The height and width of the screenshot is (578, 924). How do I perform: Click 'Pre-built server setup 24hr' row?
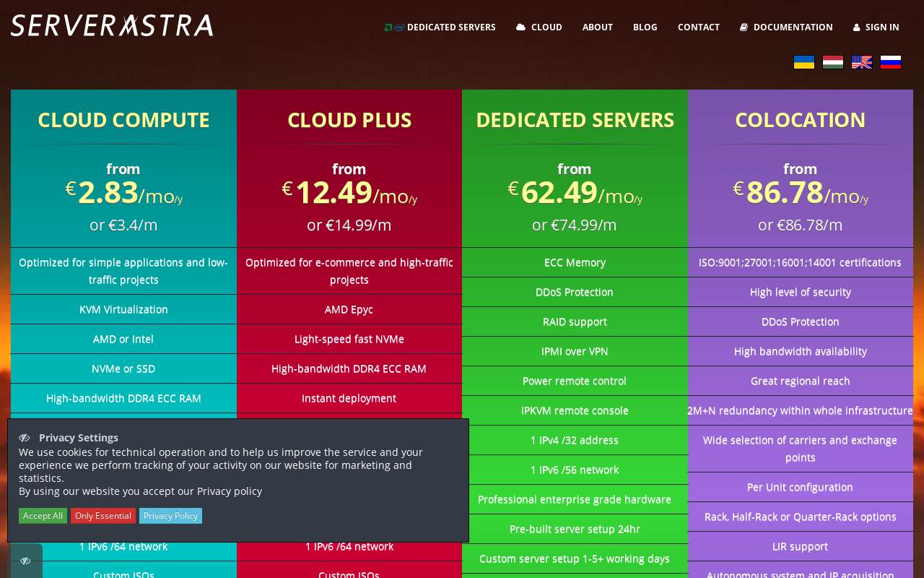(575, 529)
